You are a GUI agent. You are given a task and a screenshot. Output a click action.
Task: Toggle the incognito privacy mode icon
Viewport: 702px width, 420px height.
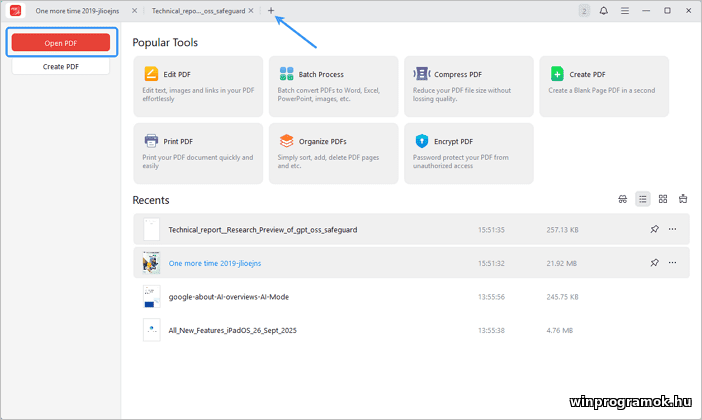pos(623,199)
